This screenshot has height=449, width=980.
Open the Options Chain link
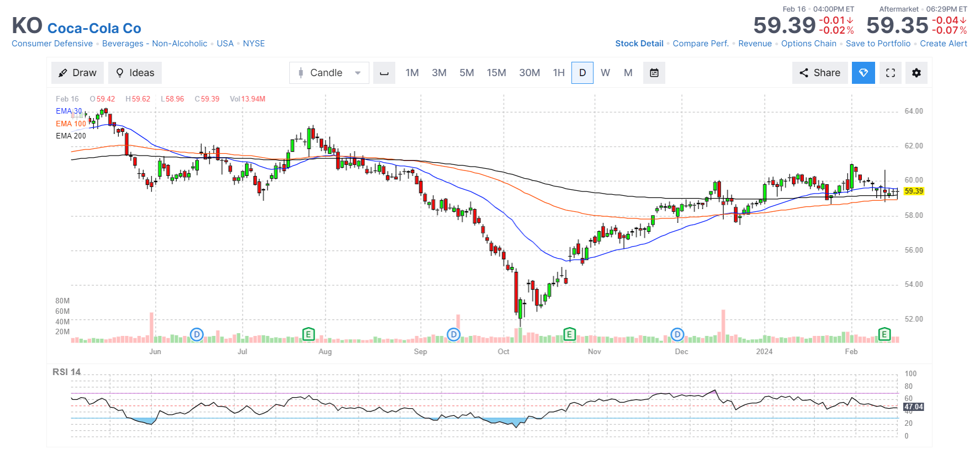pos(809,44)
